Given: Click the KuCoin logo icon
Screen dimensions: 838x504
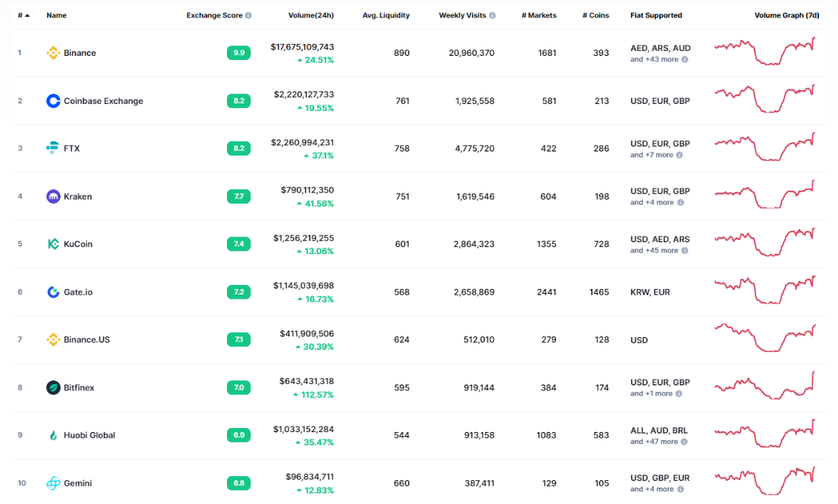Looking at the screenshot, I should 53,244.
